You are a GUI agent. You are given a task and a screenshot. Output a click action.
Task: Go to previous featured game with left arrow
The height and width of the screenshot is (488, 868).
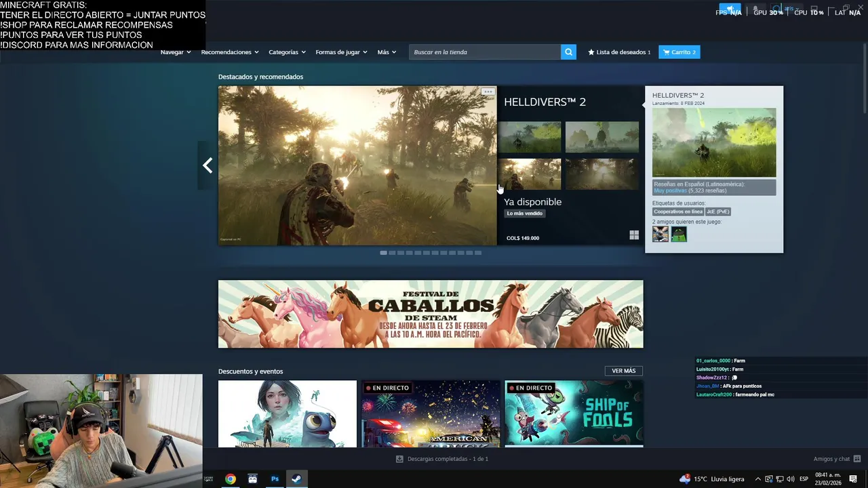(208, 165)
